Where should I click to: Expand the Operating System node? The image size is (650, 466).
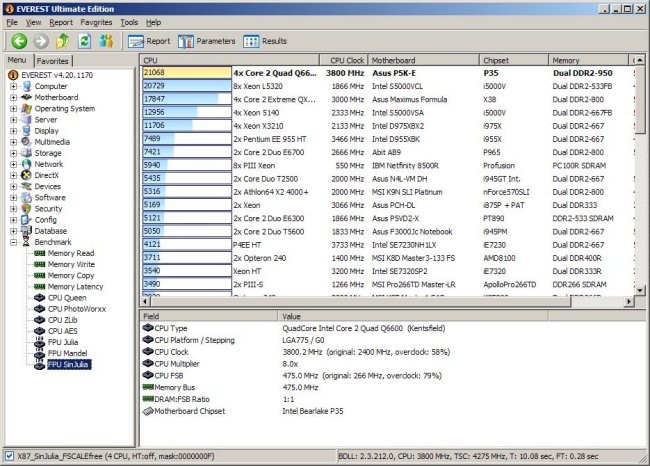14,109
